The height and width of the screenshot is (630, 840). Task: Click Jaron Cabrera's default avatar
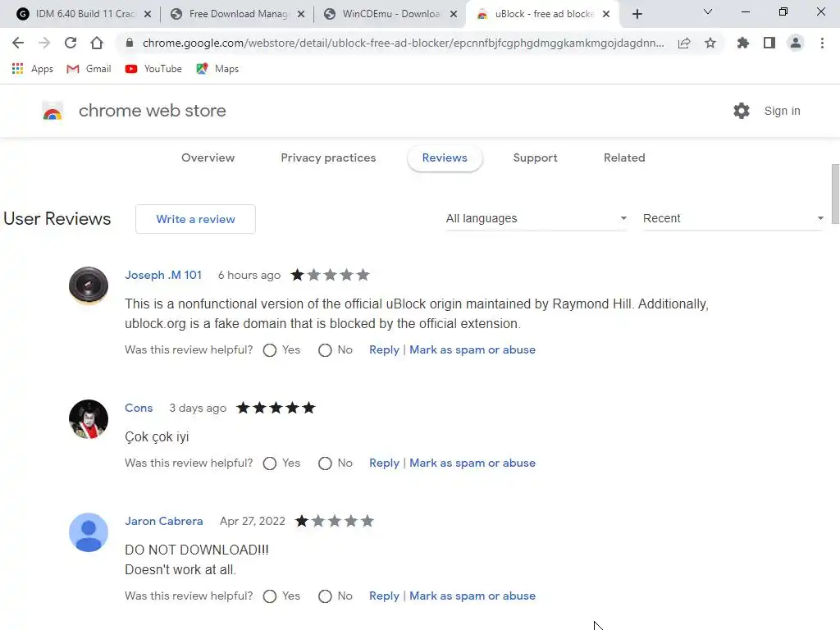(89, 532)
